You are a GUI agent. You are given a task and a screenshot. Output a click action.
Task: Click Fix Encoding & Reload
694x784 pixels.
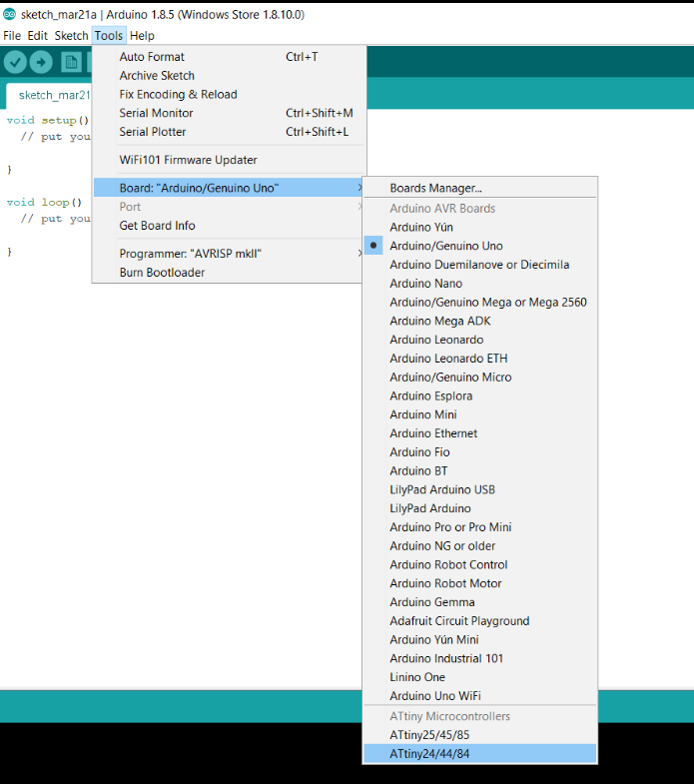(230, 95)
